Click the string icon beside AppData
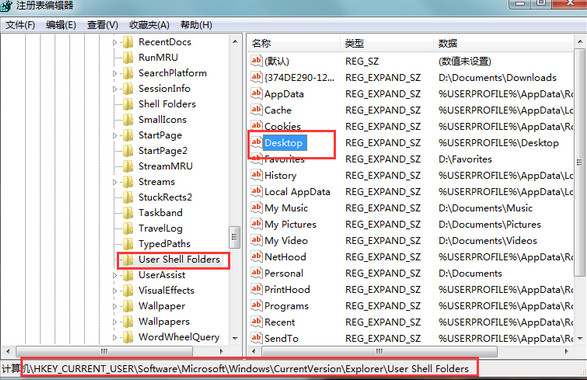This screenshot has width=587, height=380. coord(256,93)
